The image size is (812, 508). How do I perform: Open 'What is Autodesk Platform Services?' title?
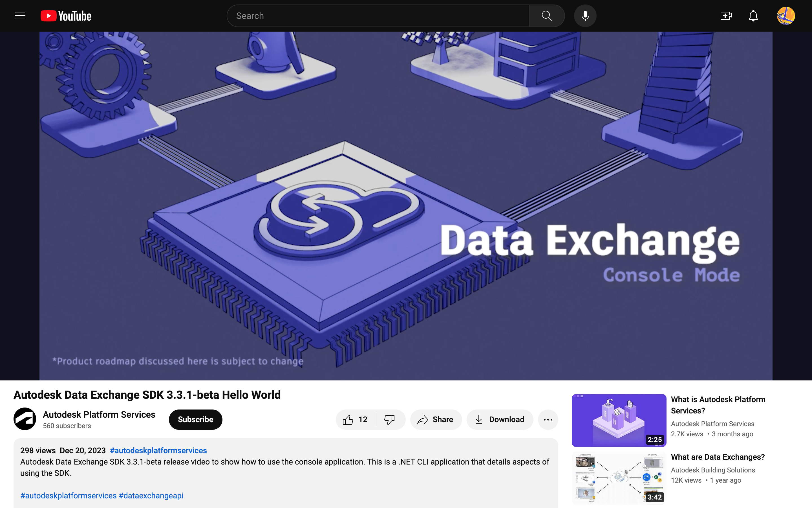718,405
